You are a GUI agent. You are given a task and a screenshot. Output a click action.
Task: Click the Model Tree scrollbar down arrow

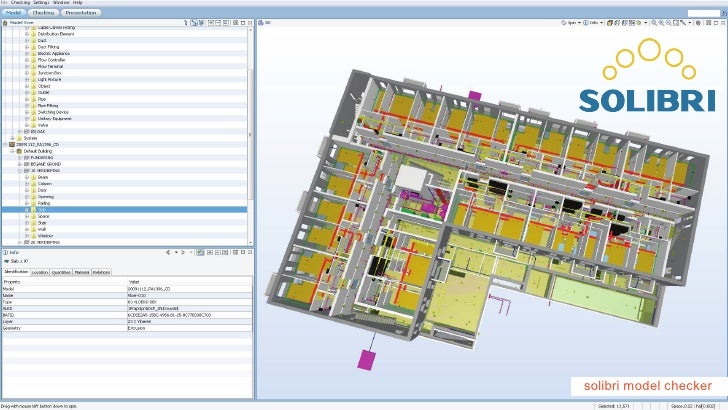(x=251, y=242)
